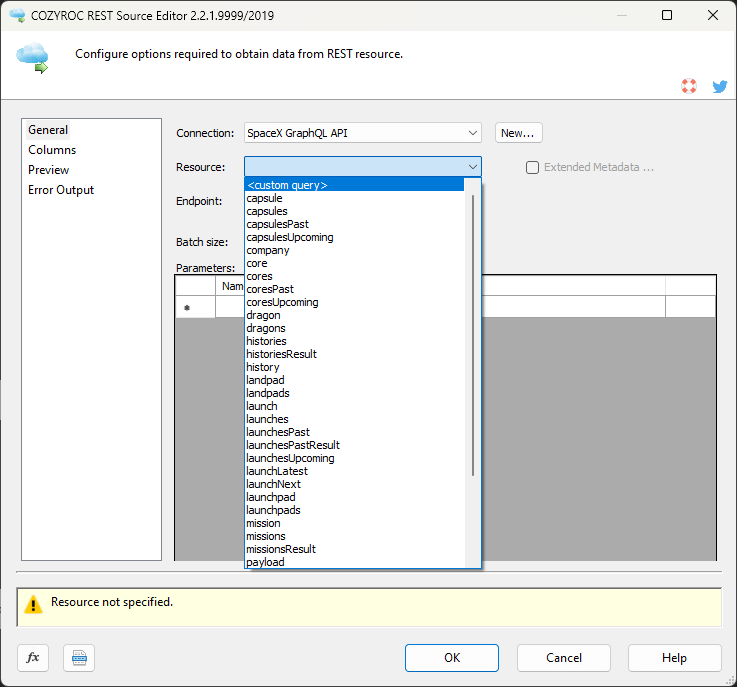Click the dropdown list scrollbar thumb
The image size is (737, 687).
[x=473, y=335]
